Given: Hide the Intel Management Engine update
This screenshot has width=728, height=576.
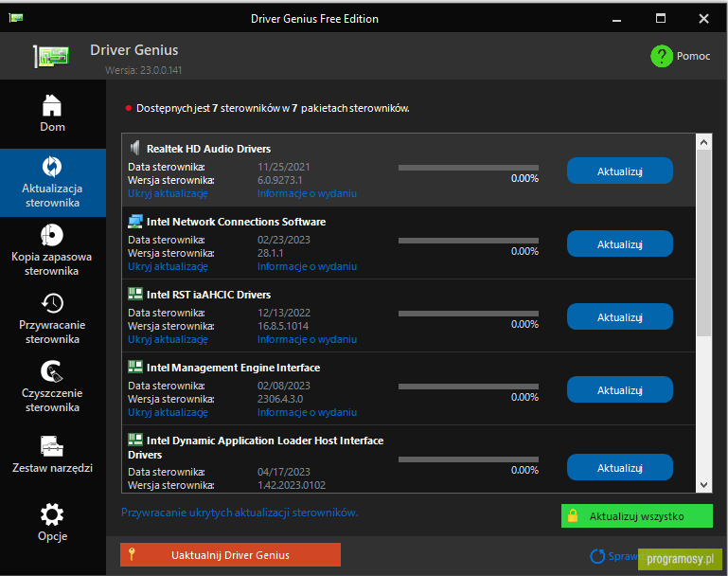Looking at the screenshot, I should (168, 412).
